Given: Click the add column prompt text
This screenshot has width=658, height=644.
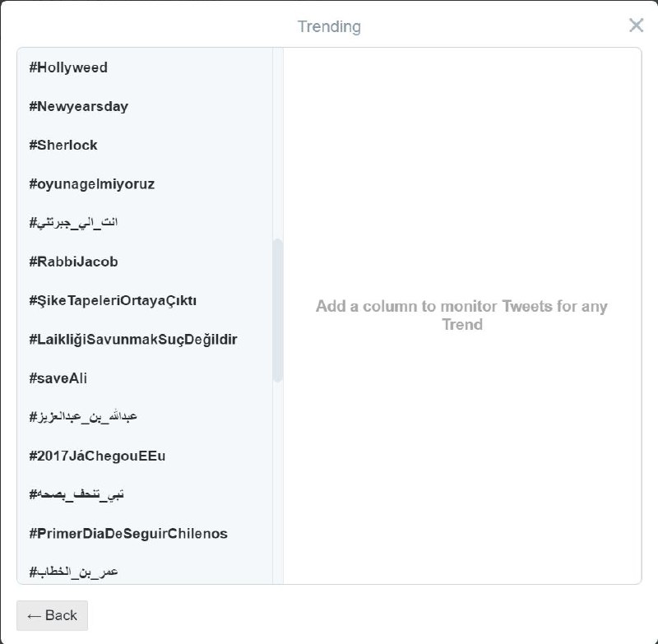Looking at the screenshot, I should tap(463, 316).
